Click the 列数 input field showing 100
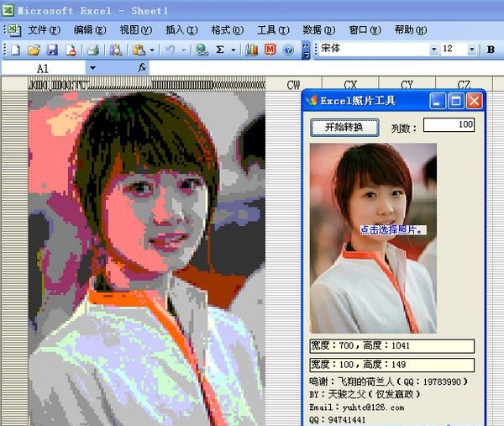This screenshot has height=426, width=504. (449, 124)
